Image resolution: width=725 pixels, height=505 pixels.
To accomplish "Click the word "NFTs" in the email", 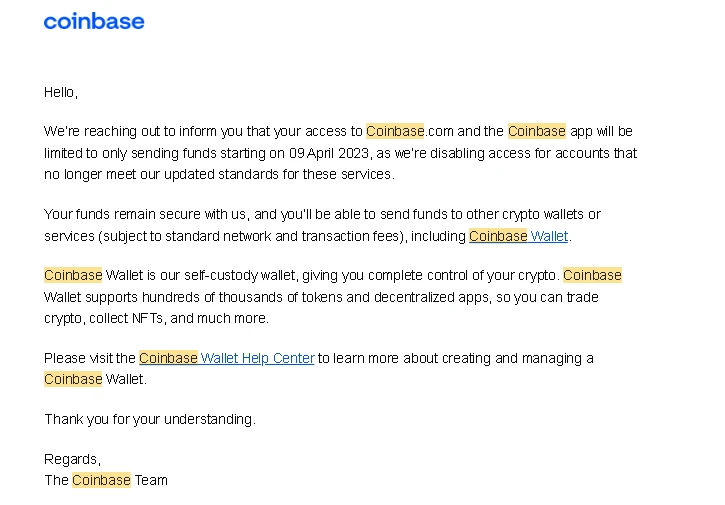I will coord(147,319).
